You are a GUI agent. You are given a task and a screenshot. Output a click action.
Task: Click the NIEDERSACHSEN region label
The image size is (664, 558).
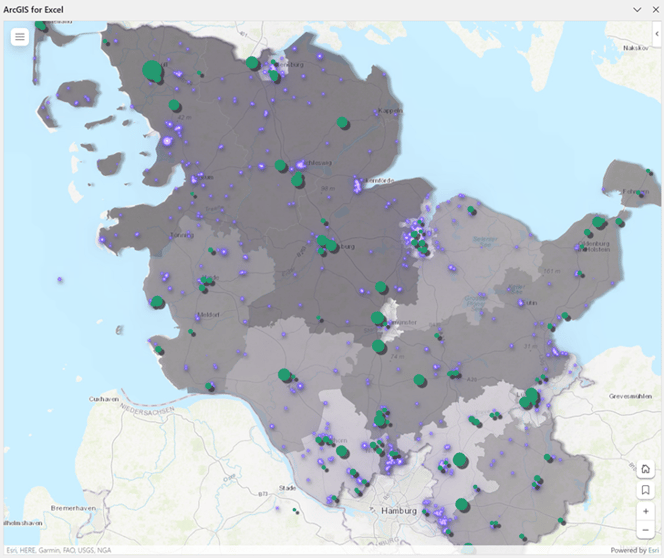tap(147, 411)
